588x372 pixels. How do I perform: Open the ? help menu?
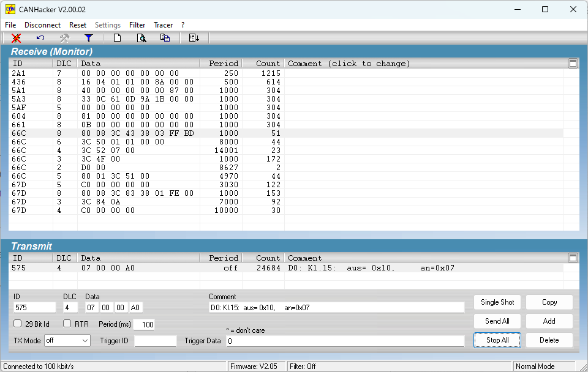[183, 24]
